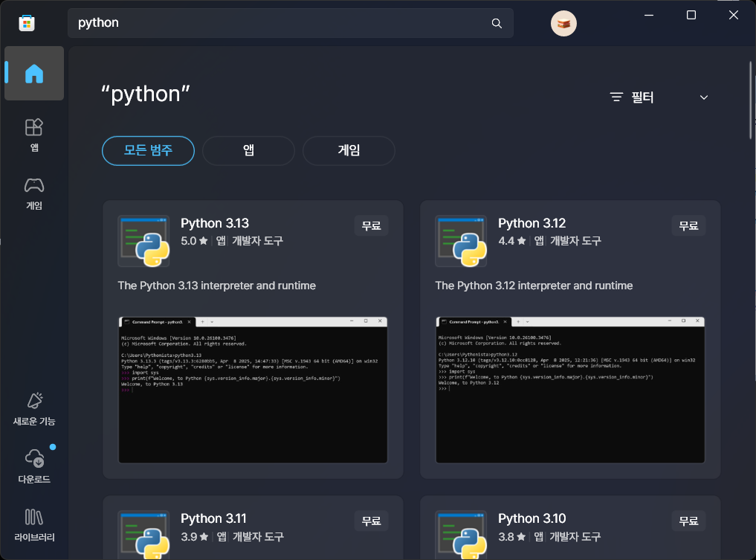
Task: Click 무료 button for Python 3.10
Action: [688, 521]
